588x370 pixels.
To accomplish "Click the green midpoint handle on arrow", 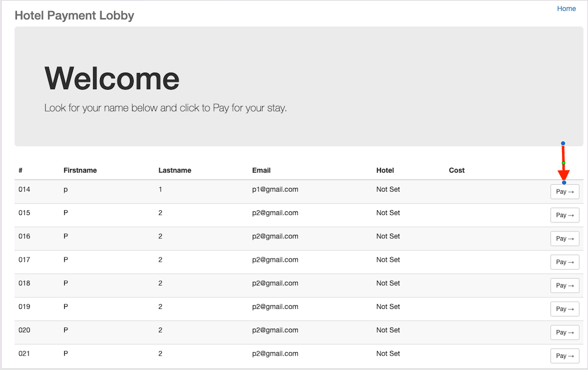I will pyautogui.click(x=564, y=163).
